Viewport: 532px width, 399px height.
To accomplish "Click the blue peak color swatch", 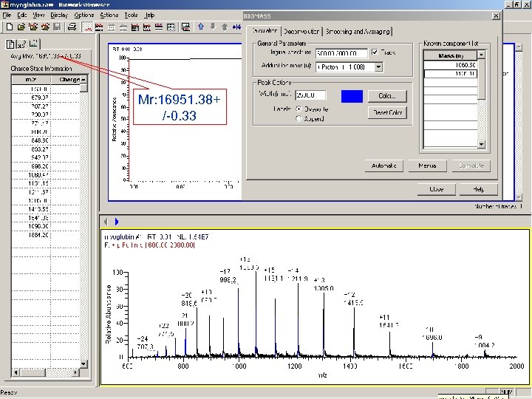I will click(352, 96).
